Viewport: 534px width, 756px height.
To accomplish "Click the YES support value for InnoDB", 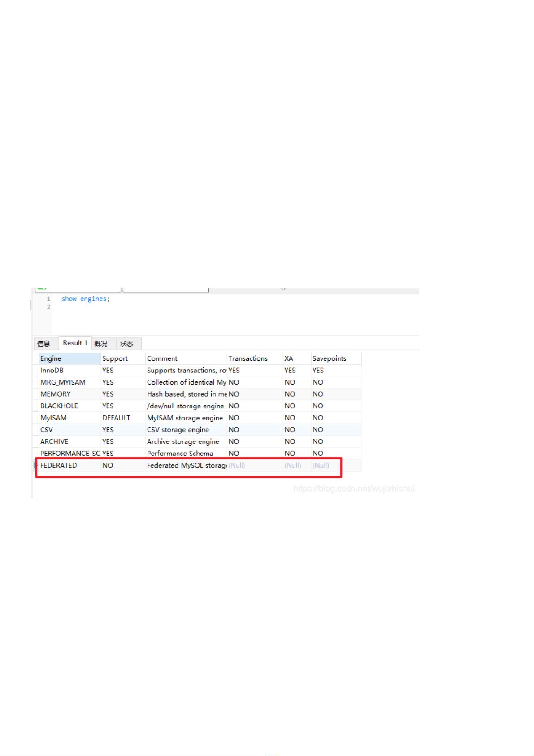I will pos(123,370).
